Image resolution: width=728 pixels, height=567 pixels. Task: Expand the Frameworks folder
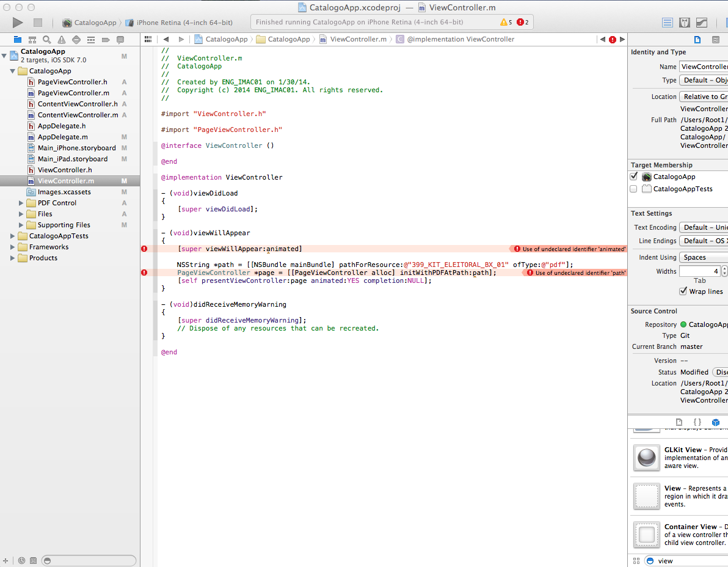tap(13, 247)
